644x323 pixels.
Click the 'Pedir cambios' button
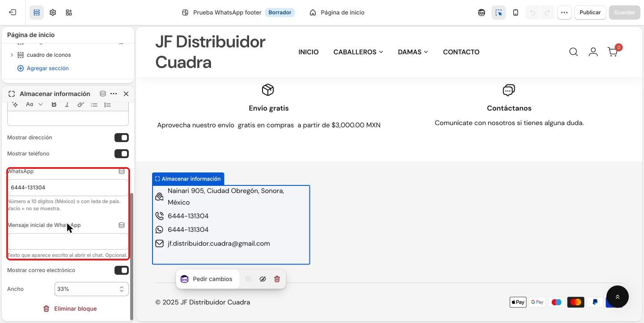[207, 279]
